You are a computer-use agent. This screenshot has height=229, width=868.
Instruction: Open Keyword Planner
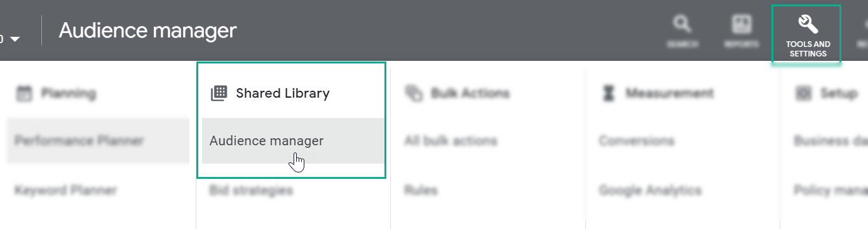[x=66, y=190]
